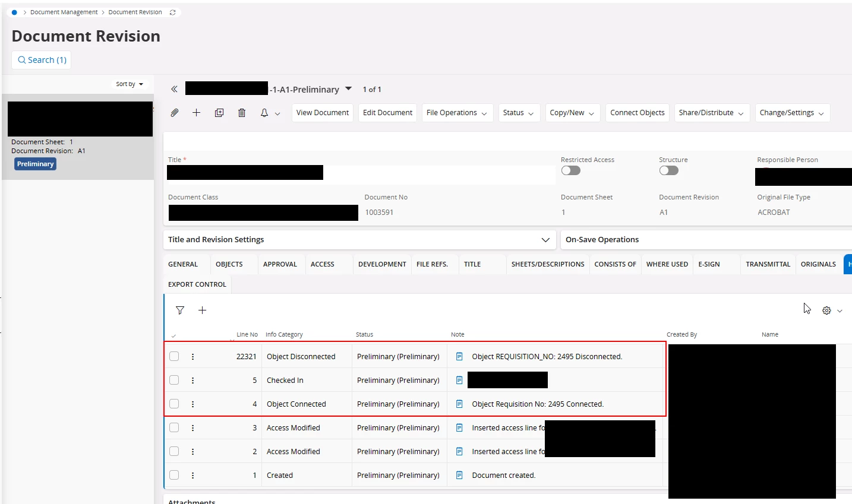Screen dimensions: 852x504
Task: Switch to the WHERE USED tab
Action: (667, 264)
